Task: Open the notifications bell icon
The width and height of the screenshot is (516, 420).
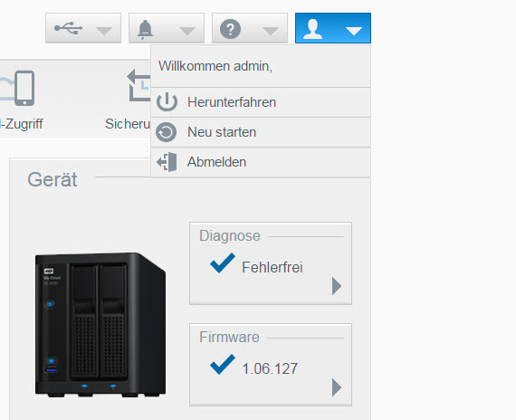Action: [145, 29]
